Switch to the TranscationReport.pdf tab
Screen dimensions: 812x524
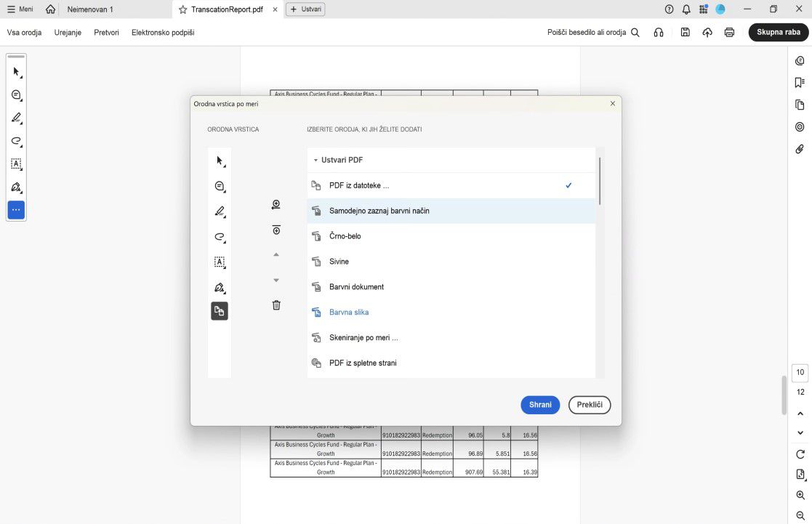[x=227, y=9]
